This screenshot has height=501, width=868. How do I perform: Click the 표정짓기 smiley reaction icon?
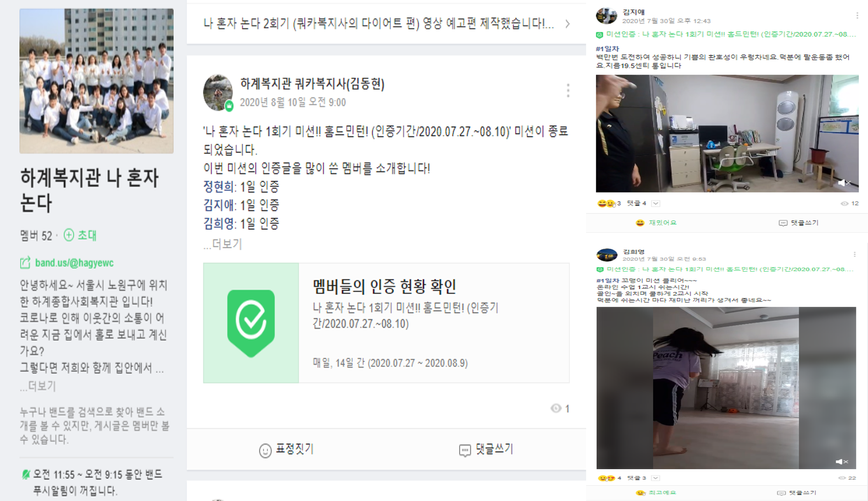(265, 450)
